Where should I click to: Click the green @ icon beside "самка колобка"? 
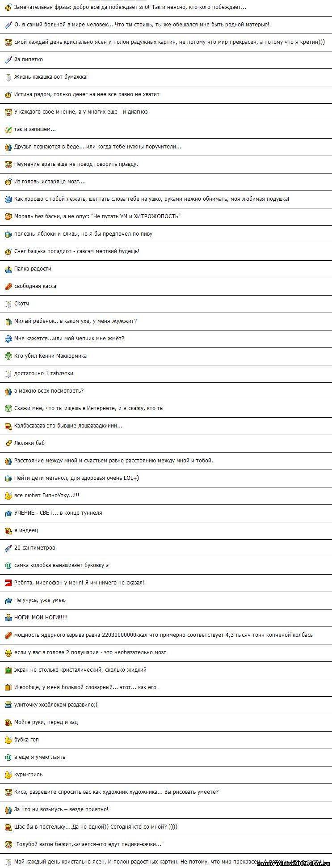8,565
